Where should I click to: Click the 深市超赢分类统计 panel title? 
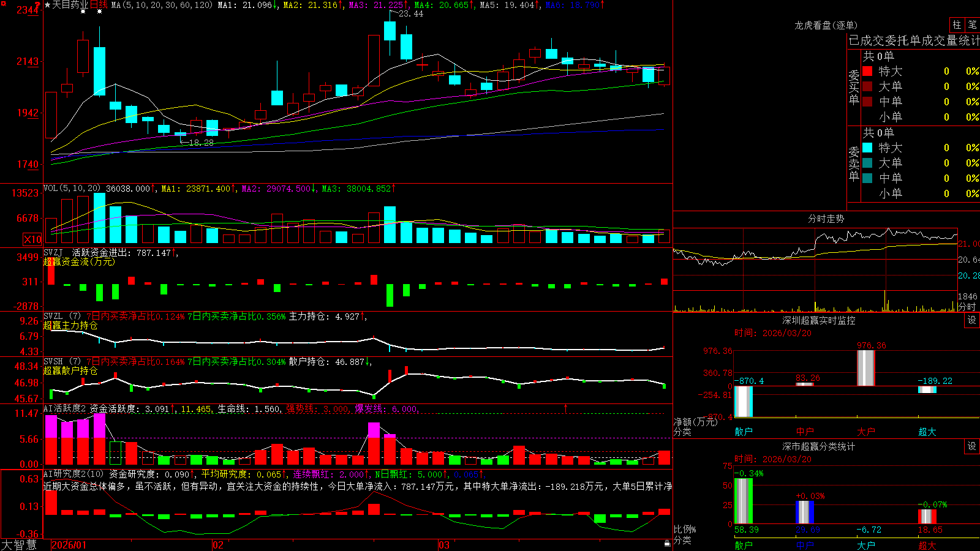[818, 446]
